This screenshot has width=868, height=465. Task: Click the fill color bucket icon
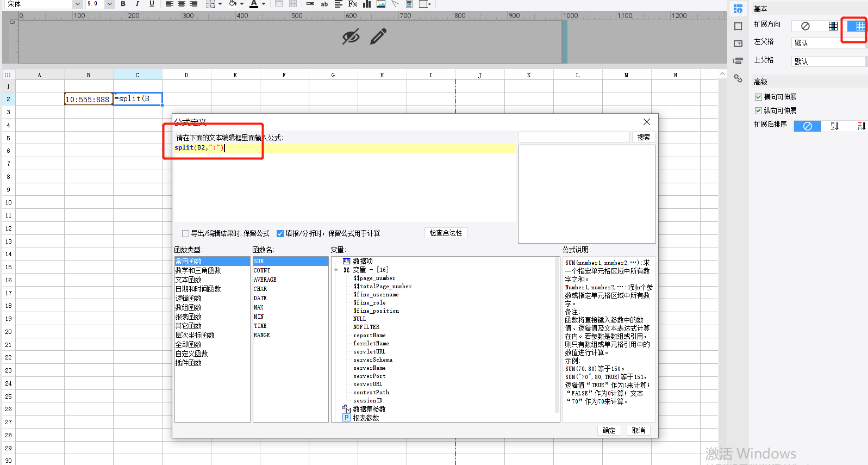233,4
